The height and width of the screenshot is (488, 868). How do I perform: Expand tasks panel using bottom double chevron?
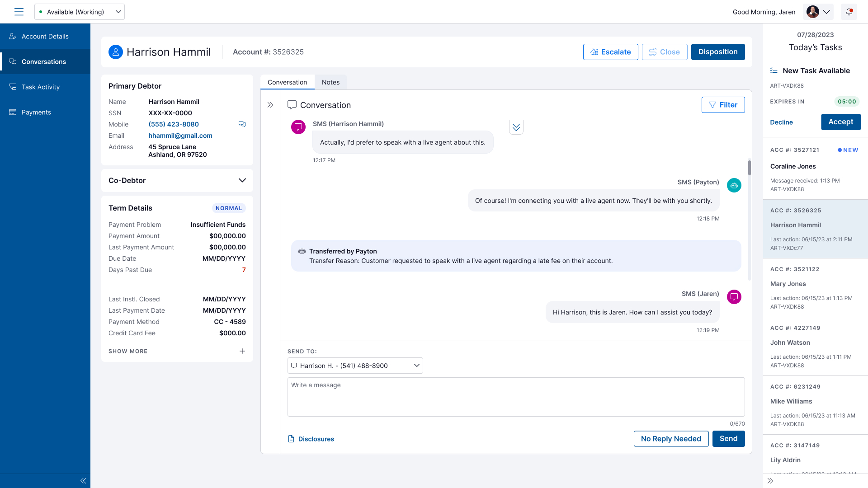coord(770,481)
